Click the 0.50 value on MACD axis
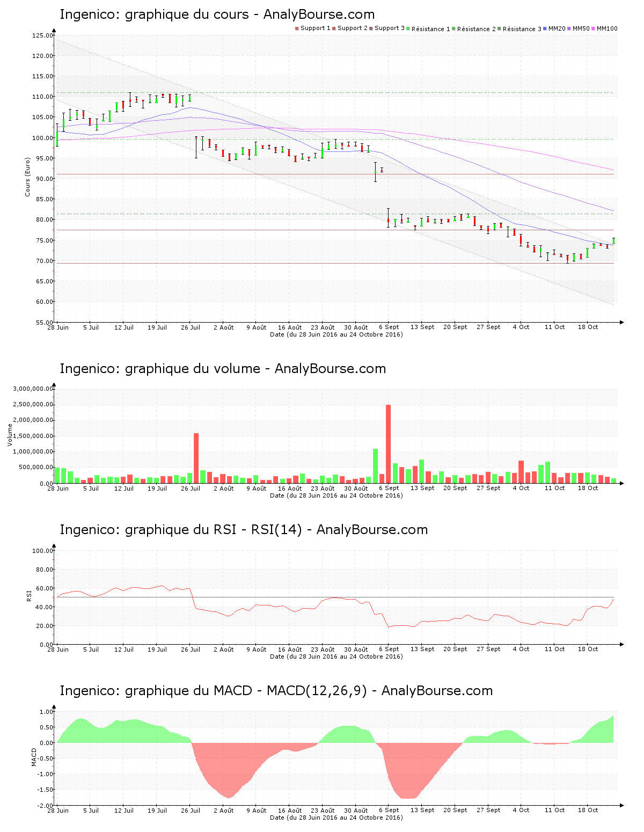Viewport: 644px width, 832px height. [x=47, y=727]
